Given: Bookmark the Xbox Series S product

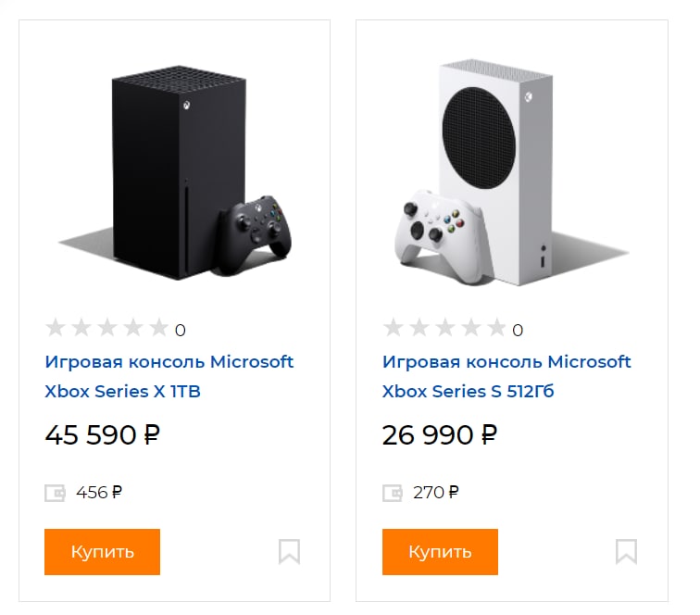Looking at the screenshot, I should click(x=626, y=552).
